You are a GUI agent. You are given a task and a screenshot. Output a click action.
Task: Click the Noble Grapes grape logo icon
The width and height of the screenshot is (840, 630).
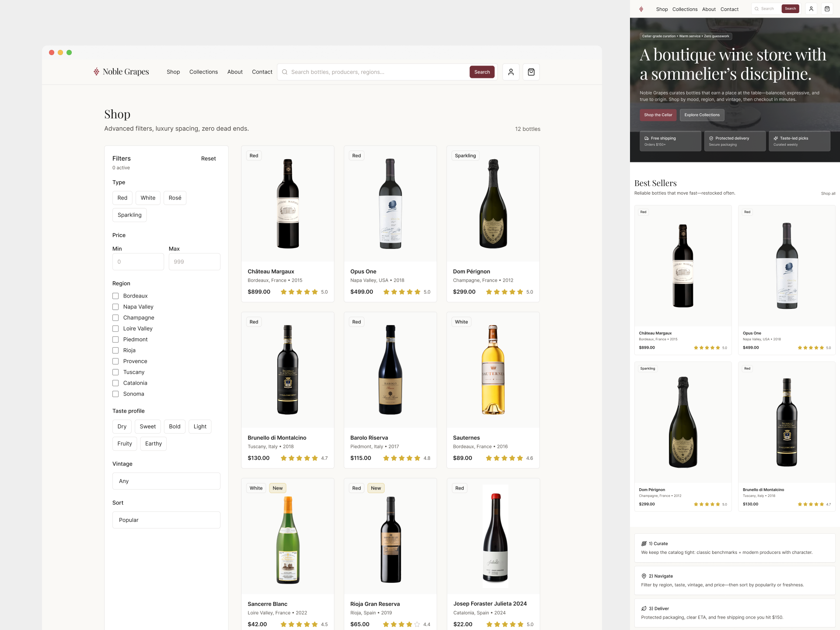click(96, 72)
